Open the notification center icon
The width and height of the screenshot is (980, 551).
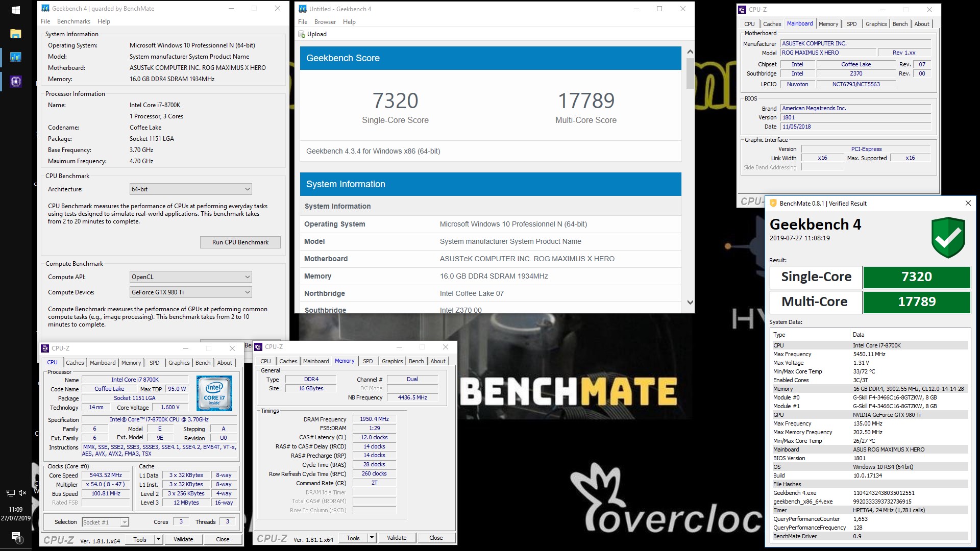pos(16,537)
